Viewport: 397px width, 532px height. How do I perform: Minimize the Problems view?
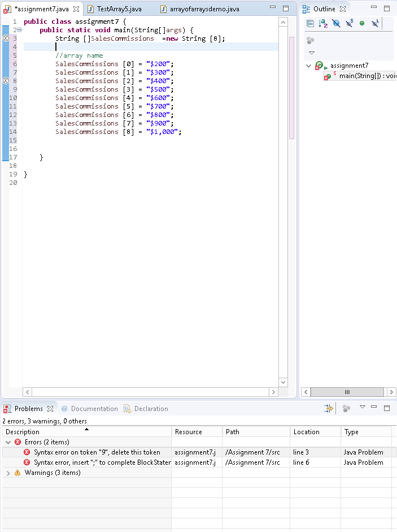coord(374,406)
